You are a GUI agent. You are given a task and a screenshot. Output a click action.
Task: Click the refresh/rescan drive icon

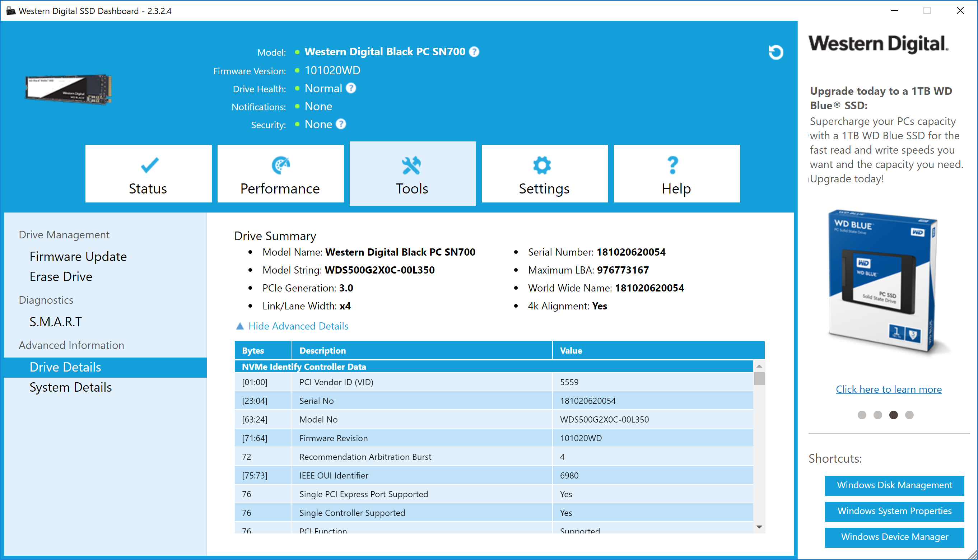pyautogui.click(x=776, y=52)
